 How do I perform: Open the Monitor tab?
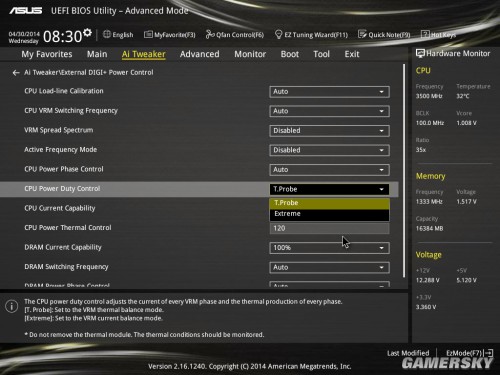tap(250, 54)
